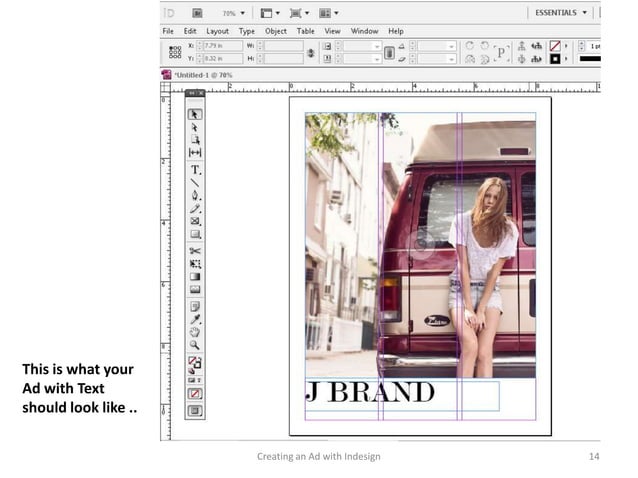
Task: Toggle the Screen Mode button at the bottom of the Tools panel
Action: (195, 410)
